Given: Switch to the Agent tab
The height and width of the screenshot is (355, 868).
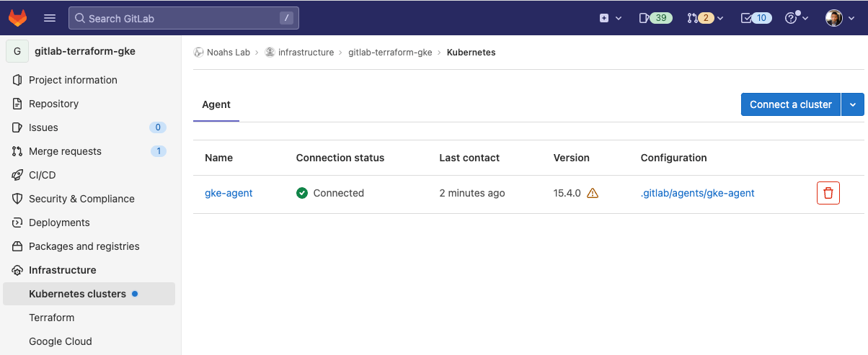Looking at the screenshot, I should [216, 105].
